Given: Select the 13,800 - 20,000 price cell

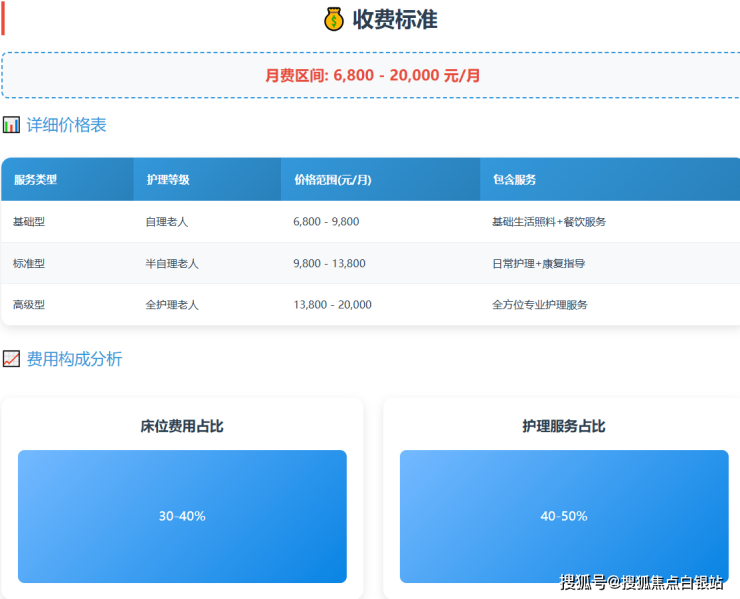Looking at the screenshot, I should point(332,305).
